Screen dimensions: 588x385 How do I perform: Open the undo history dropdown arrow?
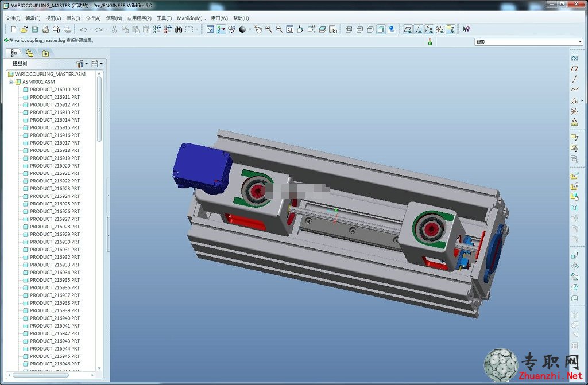click(x=91, y=29)
